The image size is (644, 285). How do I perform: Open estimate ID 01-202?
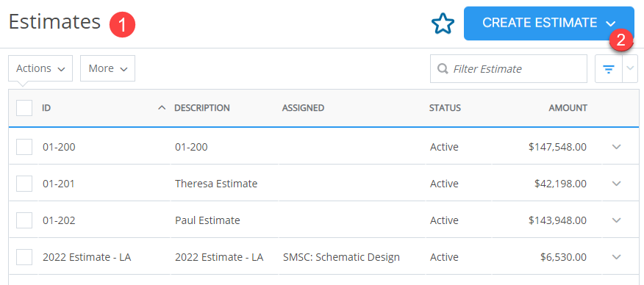[x=59, y=220]
